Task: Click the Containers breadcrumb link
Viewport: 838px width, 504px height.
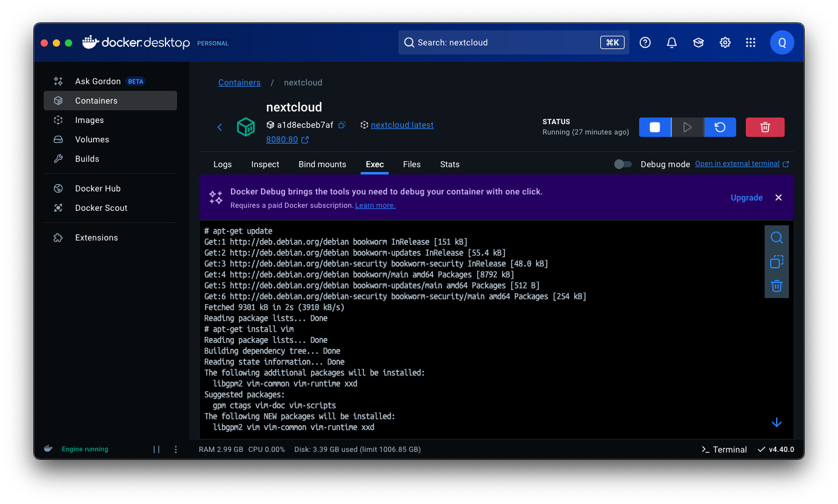Action: click(x=240, y=82)
